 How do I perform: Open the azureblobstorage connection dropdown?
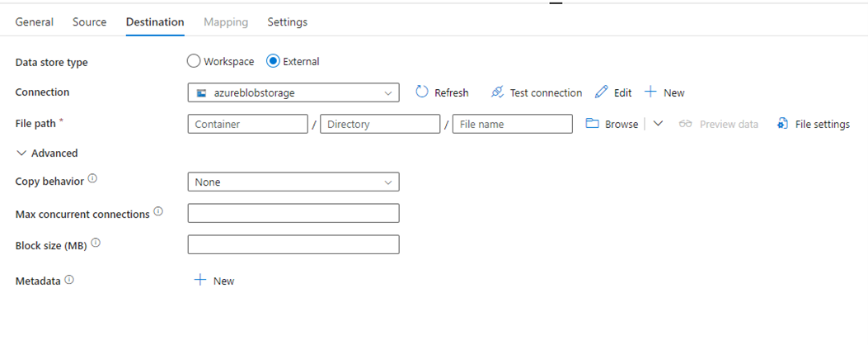tap(293, 92)
